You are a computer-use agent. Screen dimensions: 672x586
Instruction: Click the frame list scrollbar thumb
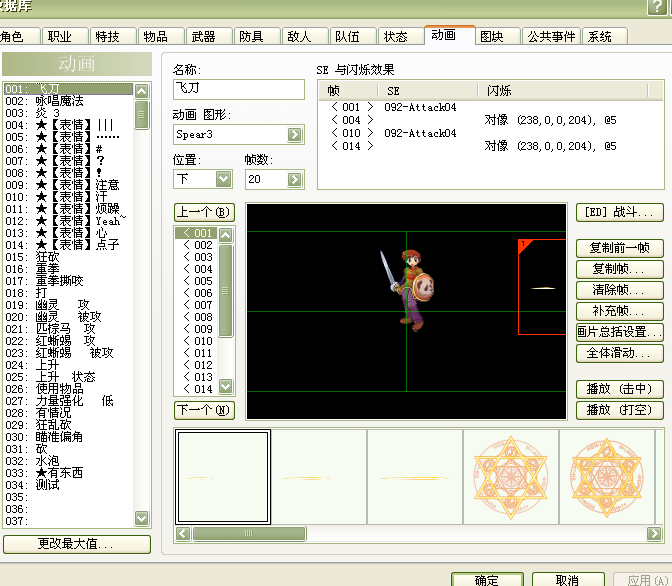tap(225, 291)
